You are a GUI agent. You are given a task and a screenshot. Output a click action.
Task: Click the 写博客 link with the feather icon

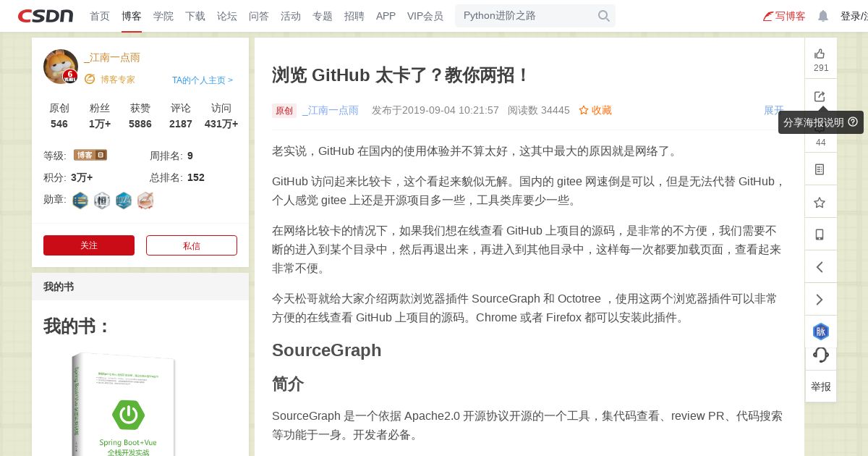click(x=784, y=16)
